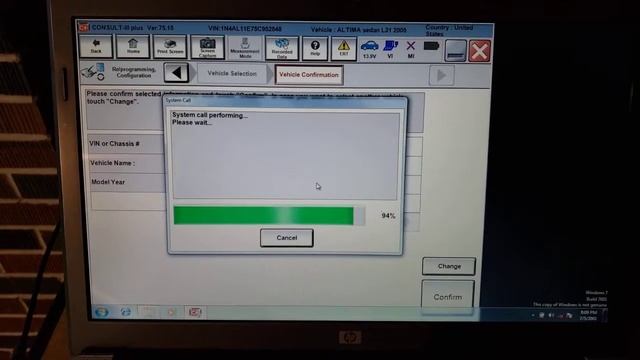Click the Reprogramming Configuration icon
The image size is (640, 360).
pyautogui.click(x=93, y=72)
